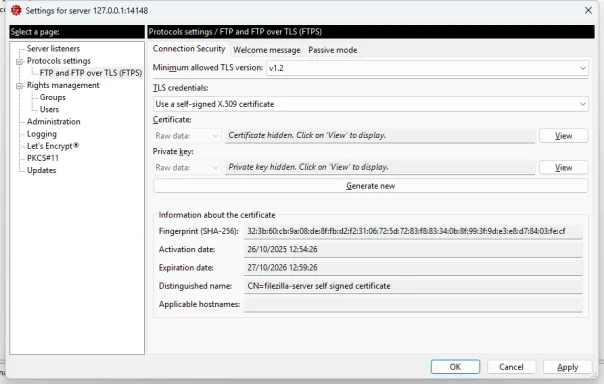Collapse the Protocols settings node
Image resolution: width=604 pixels, height=384 pixels.
pyautogui.click(x=19, y=61)
